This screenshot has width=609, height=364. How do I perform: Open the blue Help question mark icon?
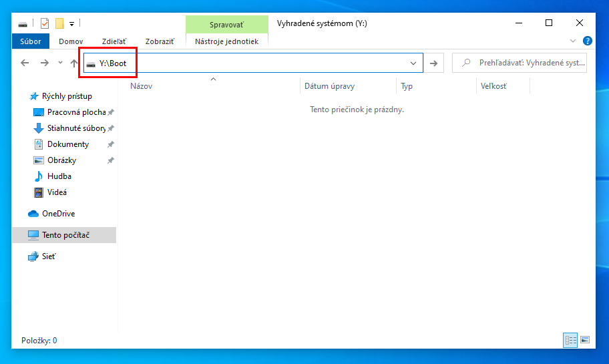[x=588, y=41]
